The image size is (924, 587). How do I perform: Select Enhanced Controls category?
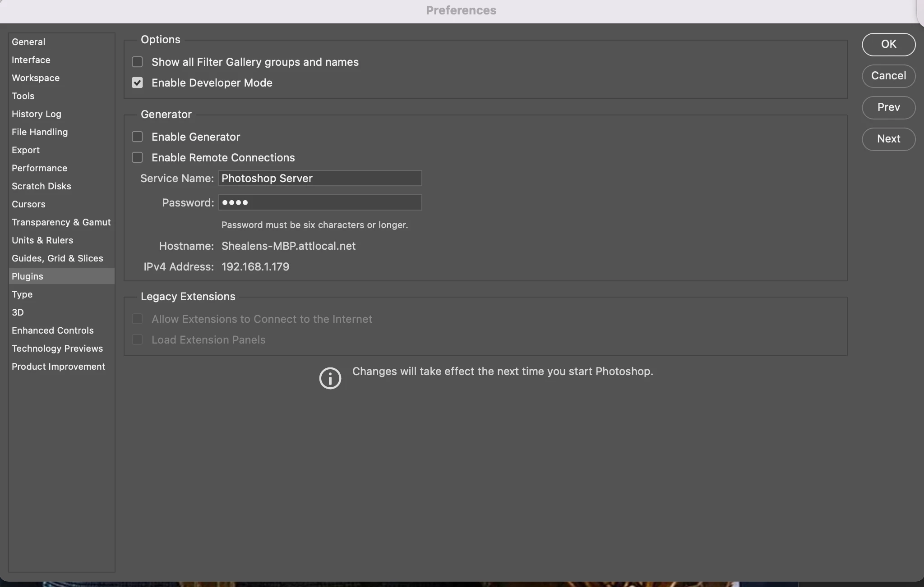[x=53, y=330]
